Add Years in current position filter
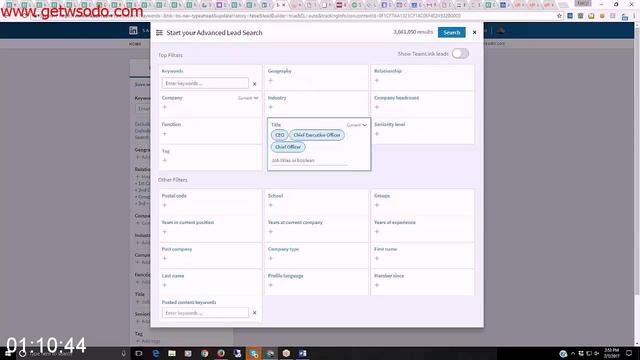 [x=164, y=232]
